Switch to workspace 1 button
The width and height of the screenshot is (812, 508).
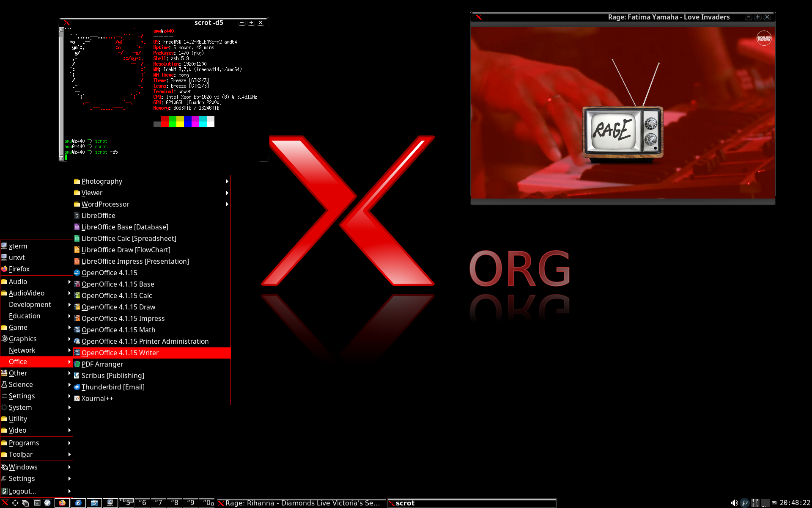62,503
